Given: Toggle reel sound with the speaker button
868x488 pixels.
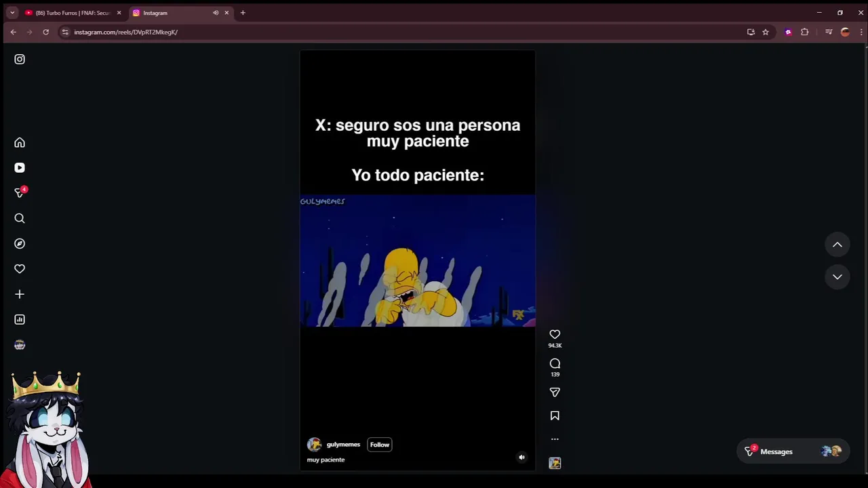Looking at the screenshot, I should pyautogui.click(x=521, y=457).
